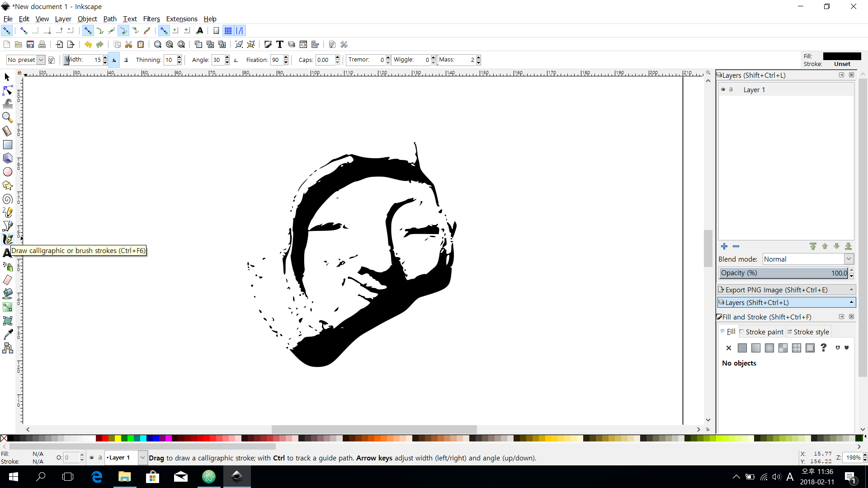This screenshot has height=488, width=868.
Task: Open the status bar Layer 1 dropdown
Action: (142, 458)
